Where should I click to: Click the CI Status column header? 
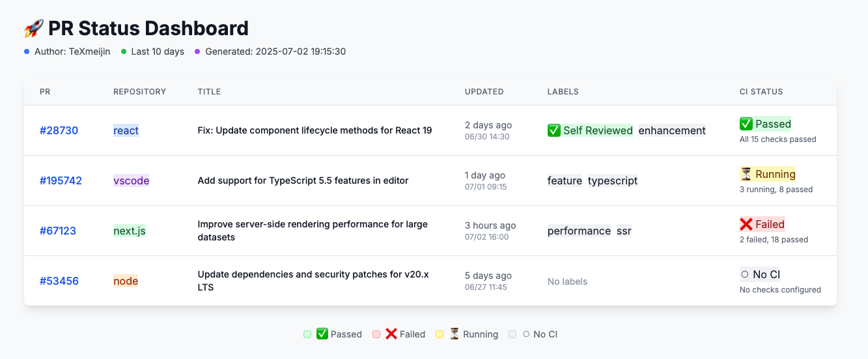[x=761, y=92]
